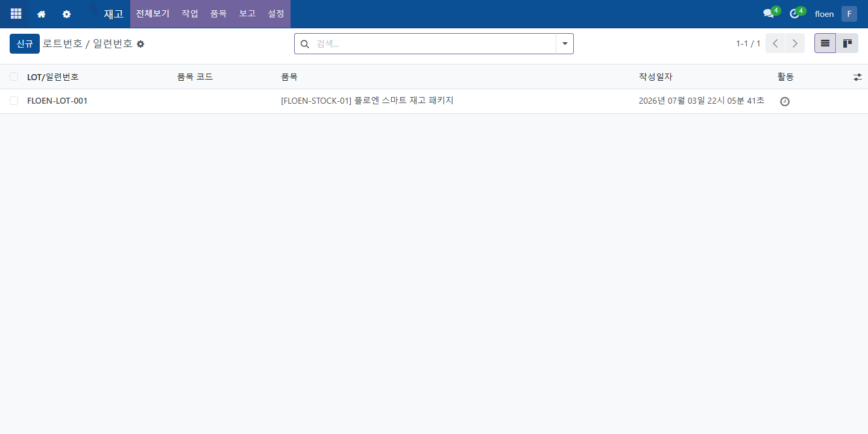The height and width of the screenshot is (434, 868).
Task: Click the magnifier search icon
Action: point(305,44)
